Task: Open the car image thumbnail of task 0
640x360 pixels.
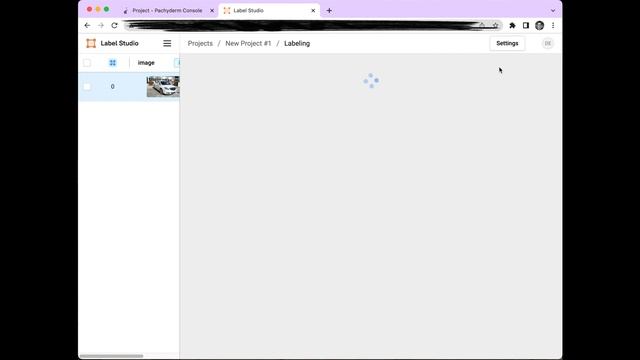Action: [x=163, y=87]
